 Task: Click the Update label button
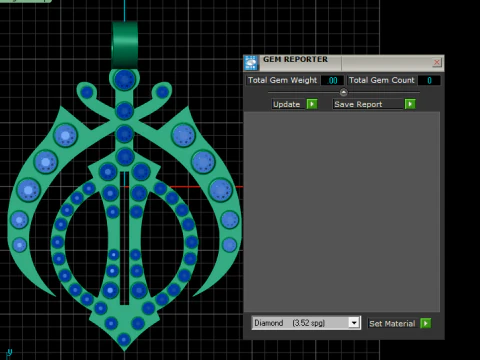point(288,104)
